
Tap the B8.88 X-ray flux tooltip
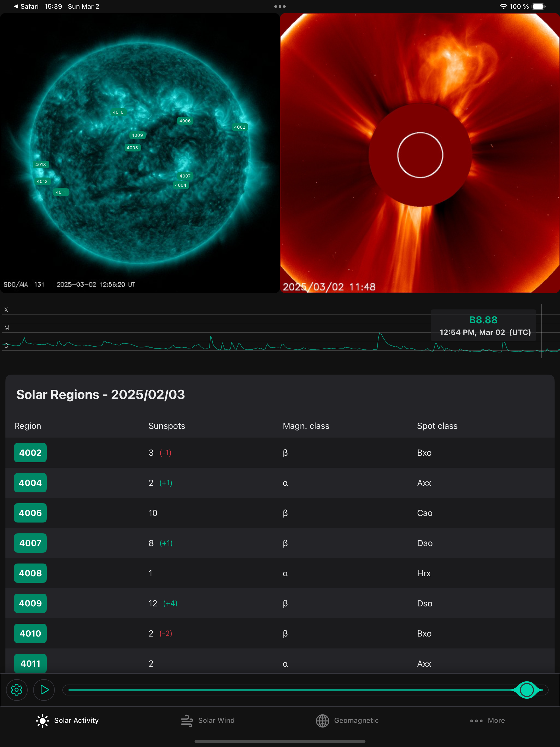coord(483,325)
